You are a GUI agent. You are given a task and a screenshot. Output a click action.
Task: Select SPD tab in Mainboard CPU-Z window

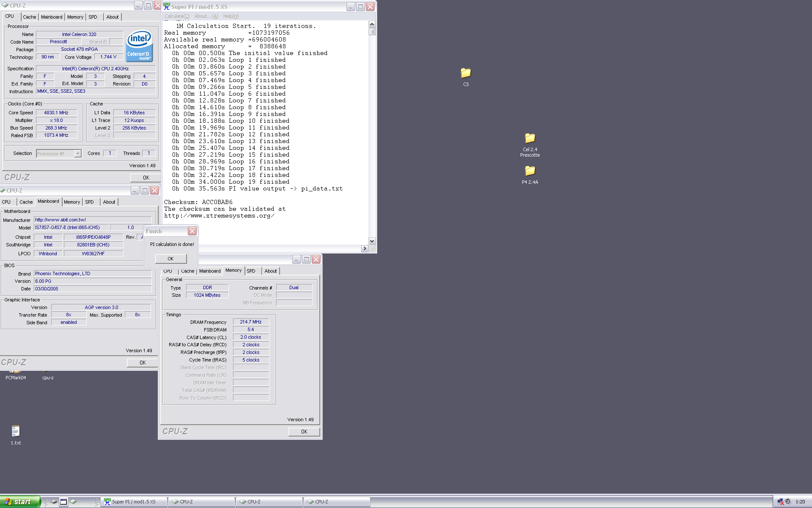(90, 202)
